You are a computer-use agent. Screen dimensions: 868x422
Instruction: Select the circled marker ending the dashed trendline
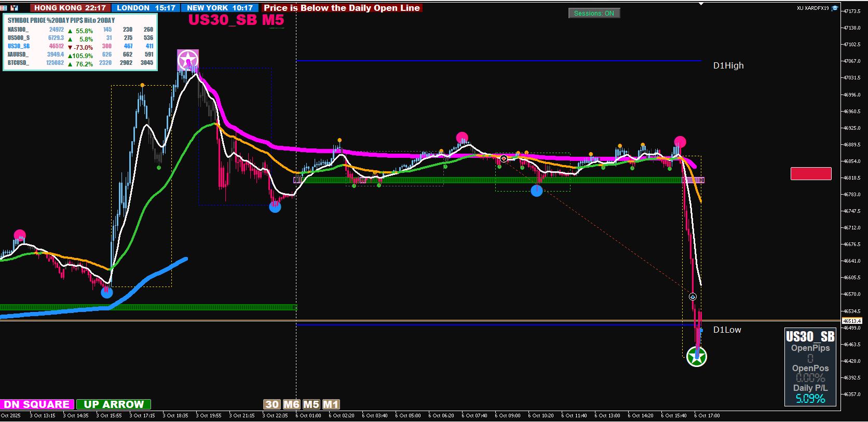click(x=693, y=297)
